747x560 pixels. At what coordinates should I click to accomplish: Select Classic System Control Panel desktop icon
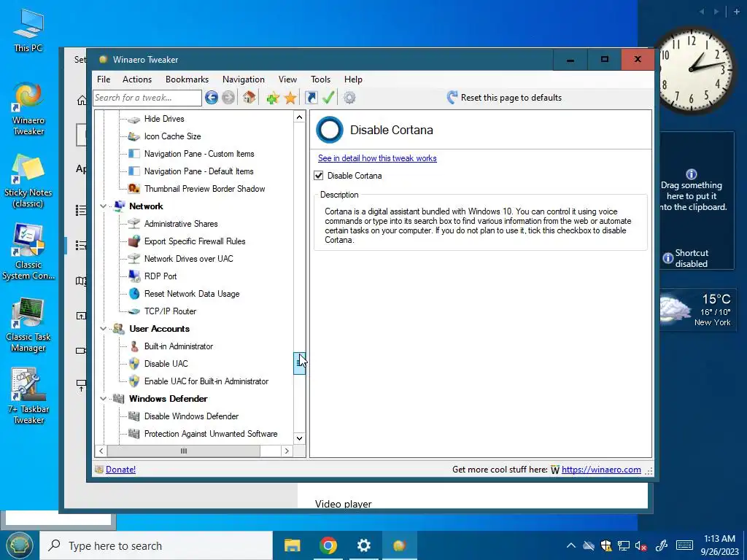[28, 253]
